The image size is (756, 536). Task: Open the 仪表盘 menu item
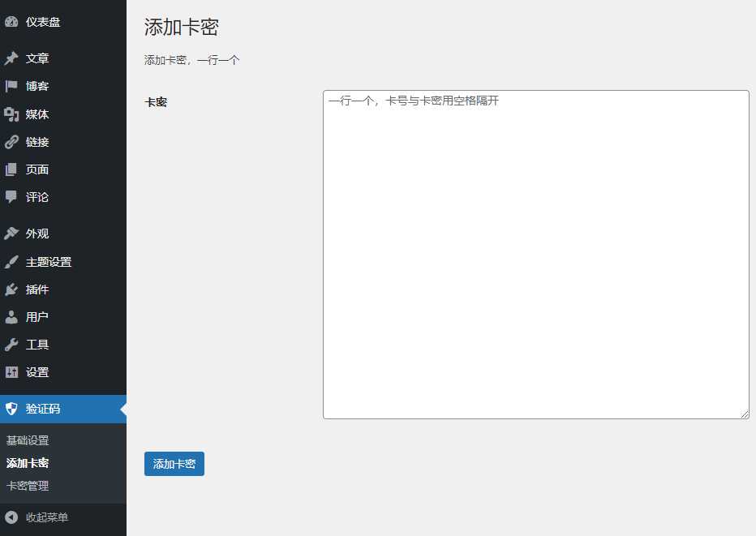63,22
